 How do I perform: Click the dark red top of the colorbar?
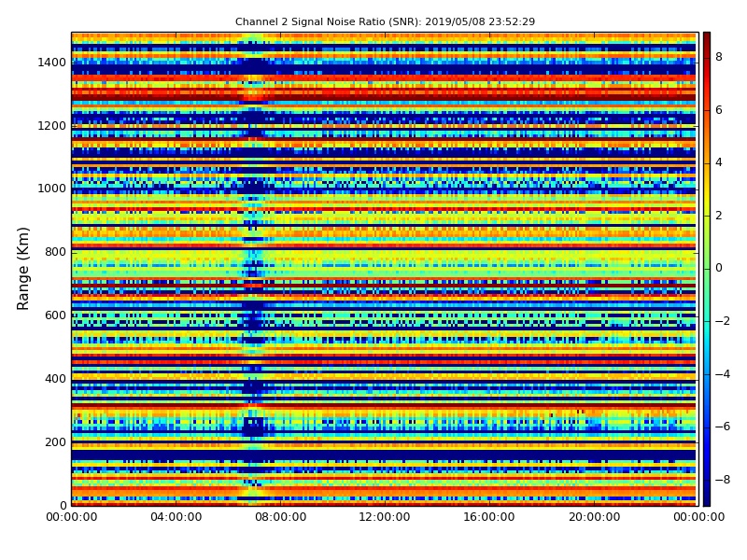coord(707,40)
